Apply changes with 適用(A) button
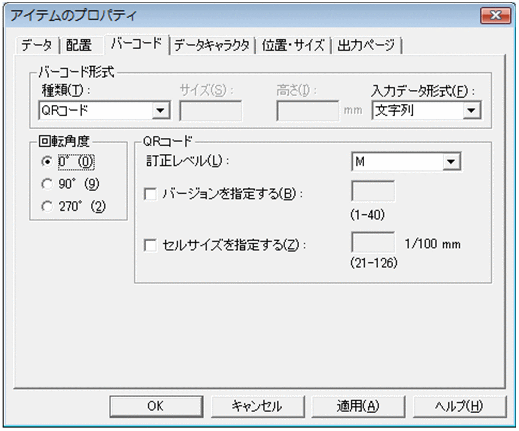 (x=358, y=406)
